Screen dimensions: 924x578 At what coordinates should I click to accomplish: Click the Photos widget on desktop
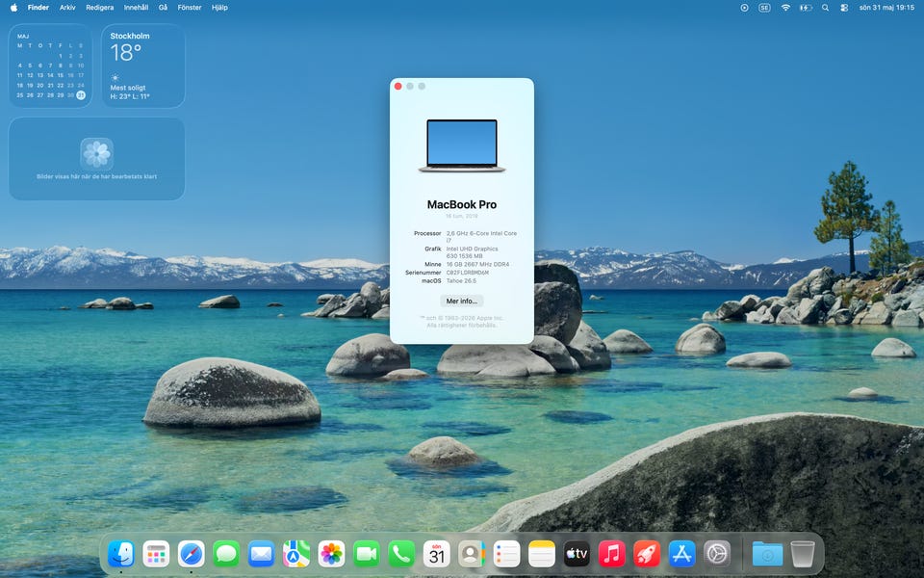click(96, 159)
